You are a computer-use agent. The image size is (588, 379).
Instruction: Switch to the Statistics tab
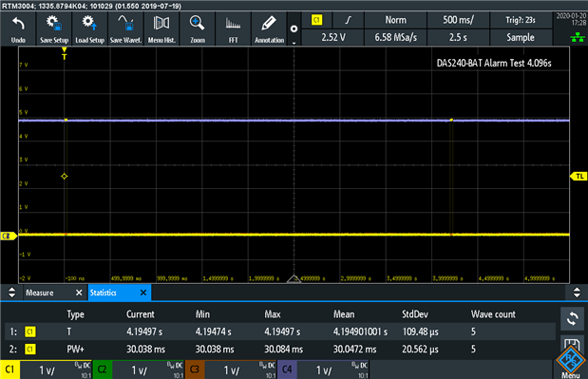[x=104, y=293]
